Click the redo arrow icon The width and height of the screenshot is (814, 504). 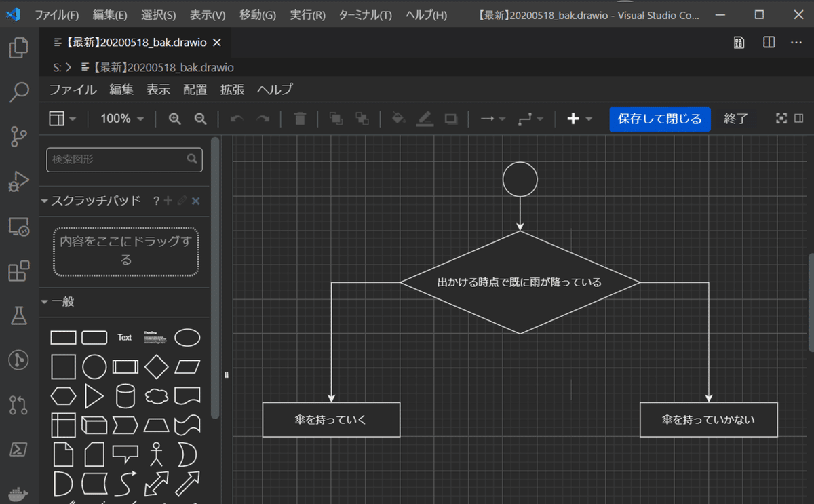pos(263,119)
